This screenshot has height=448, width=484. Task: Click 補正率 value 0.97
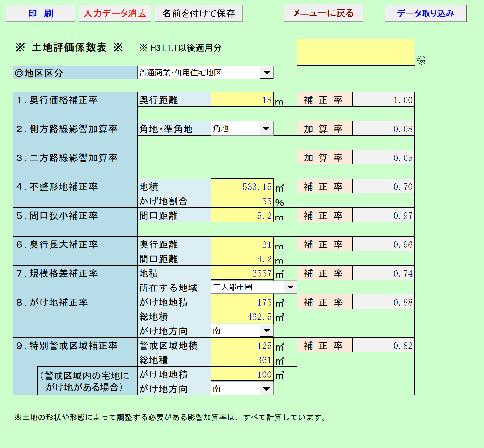click(x=383, y=215)
